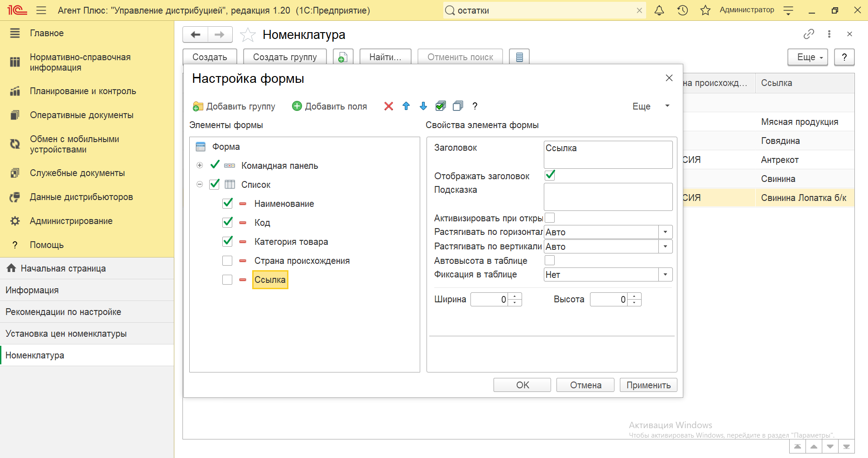Uncheck all elements icon
The image size is (868, 458).
click(458, 106)
